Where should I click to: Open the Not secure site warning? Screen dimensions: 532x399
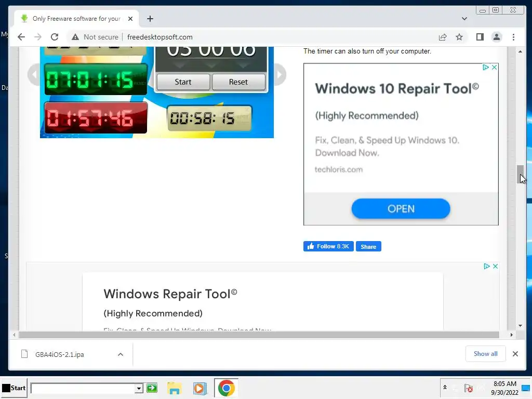95,37
